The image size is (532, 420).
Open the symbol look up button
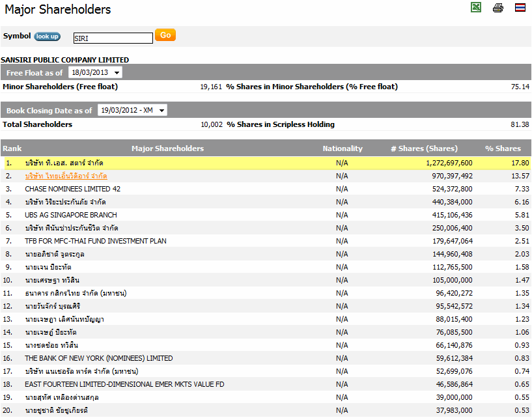pyautogui.click(x=47, y=36)
